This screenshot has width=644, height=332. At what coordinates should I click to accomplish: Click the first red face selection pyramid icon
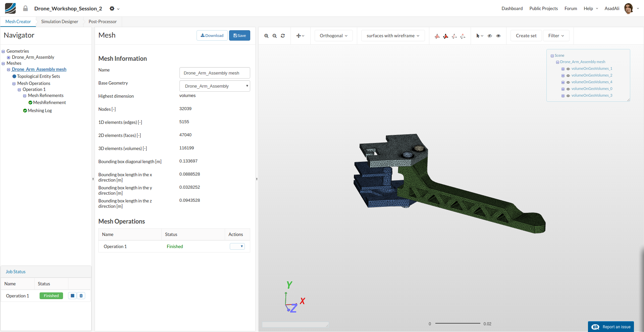coord(437,36)
